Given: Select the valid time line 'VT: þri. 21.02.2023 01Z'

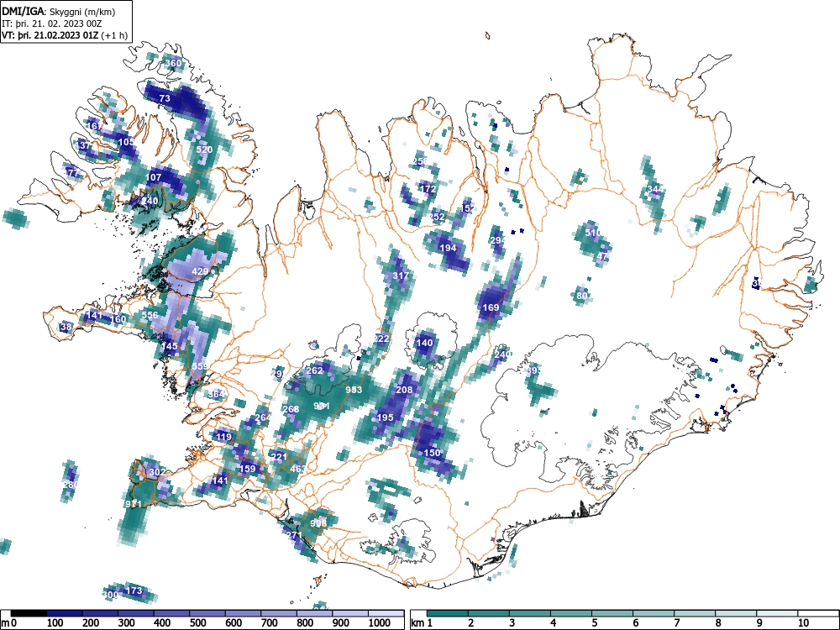Looking at the screenshot, I should 50,35.
